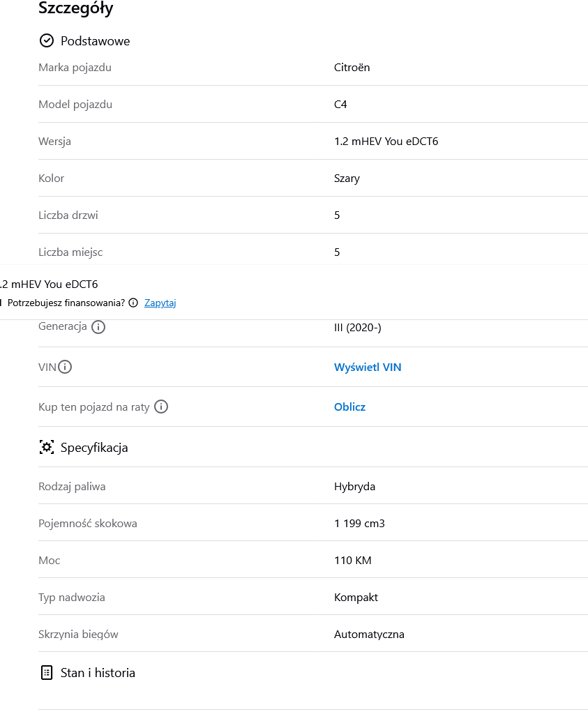Click the Stan i historia list icon
The height and width of the screenshot is (721, 588).
47,673
